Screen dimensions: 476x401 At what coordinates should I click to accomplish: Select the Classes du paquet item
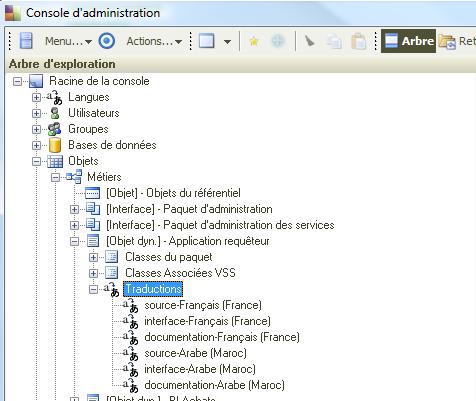coord(169,257)
